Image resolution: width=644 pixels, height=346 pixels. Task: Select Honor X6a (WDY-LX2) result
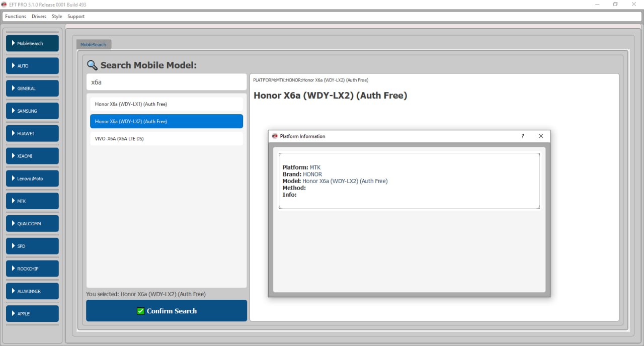[167, 121]
